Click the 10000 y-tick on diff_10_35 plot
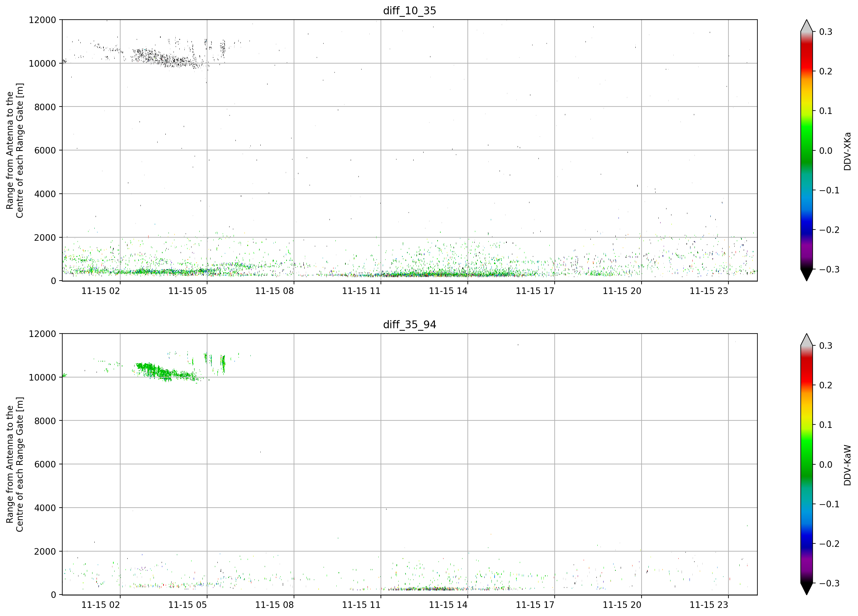Viewport: 858px width, 616px height. pyautogui.click(x=42, y=63)
